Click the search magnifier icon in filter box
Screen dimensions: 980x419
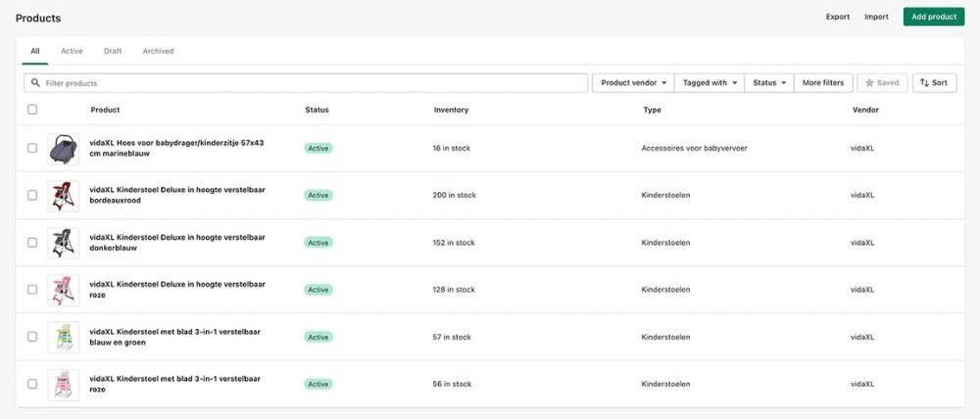click(x=35, y=82)
